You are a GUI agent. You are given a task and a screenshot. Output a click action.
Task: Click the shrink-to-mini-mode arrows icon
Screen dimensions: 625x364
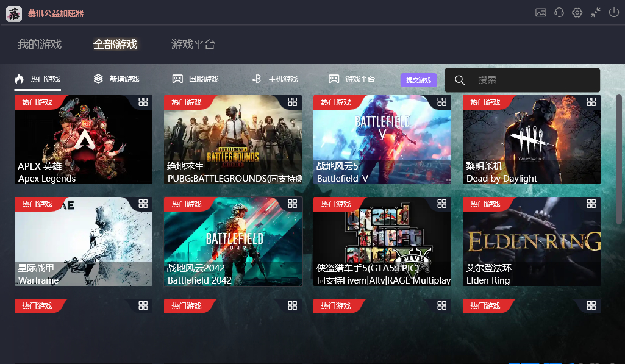coord(596,13)
